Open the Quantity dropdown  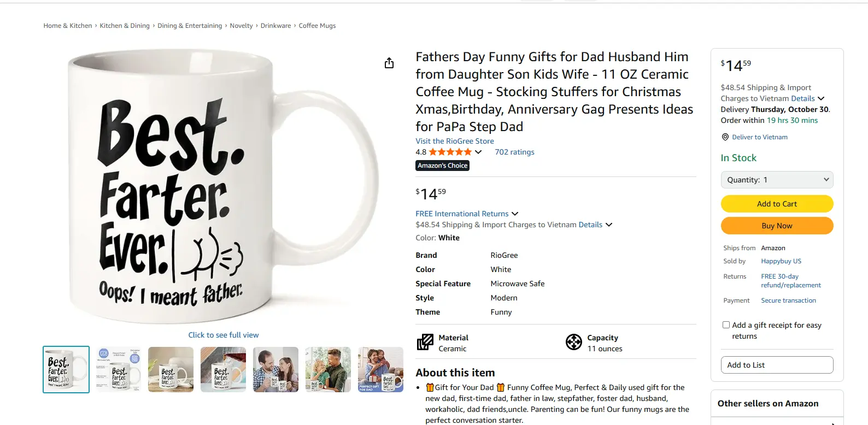pos(777,179)
